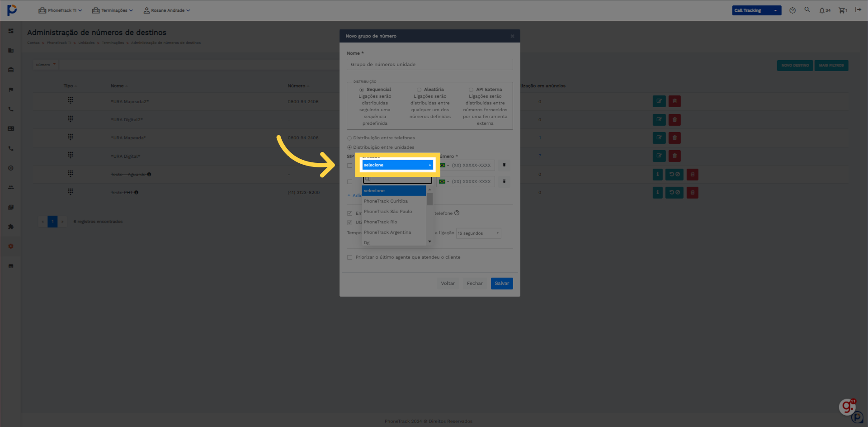
Task: Open the 15 segundos dropdown
Action: pyautogui.click(x=478, y=233)
